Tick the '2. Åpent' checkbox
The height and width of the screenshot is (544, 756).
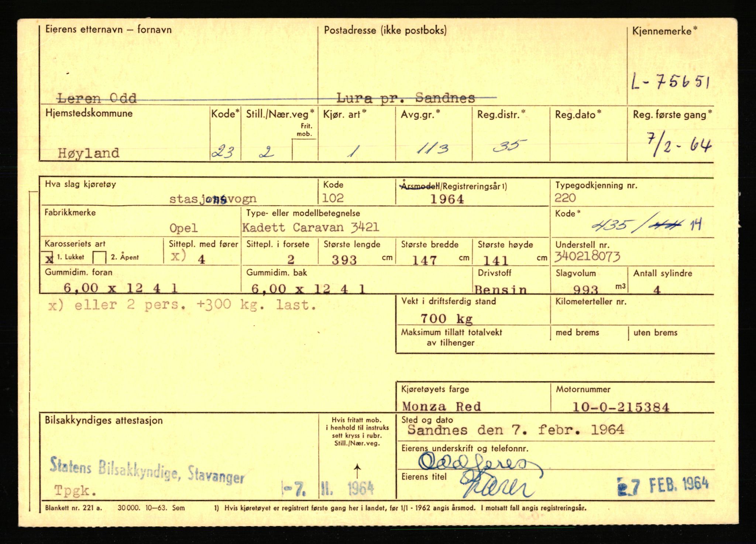point(99,257)
